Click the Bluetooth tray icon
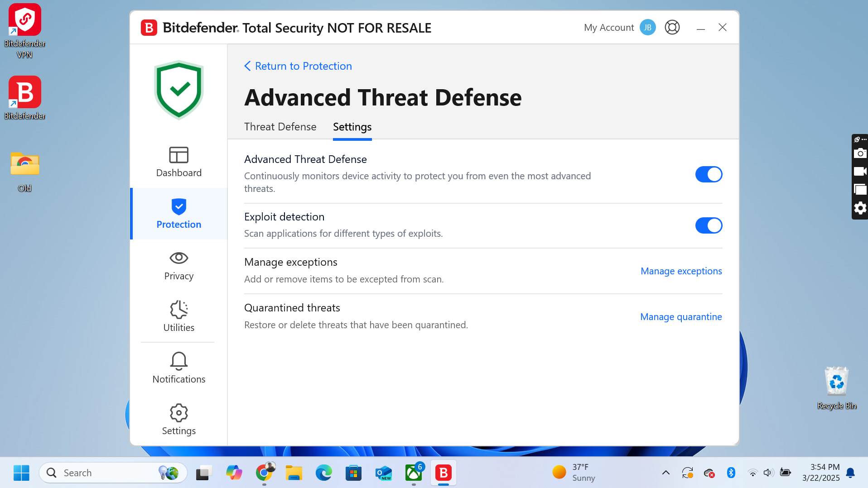868x488 pixels. coord(731,473)
